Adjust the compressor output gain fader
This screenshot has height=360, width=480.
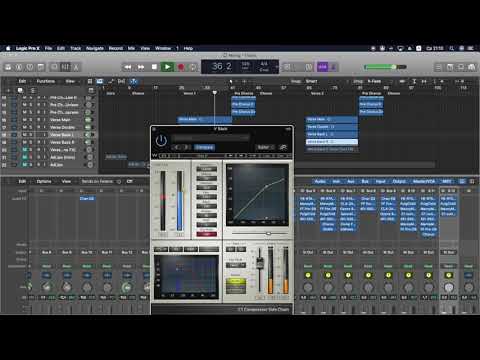[x=259, y=264]
